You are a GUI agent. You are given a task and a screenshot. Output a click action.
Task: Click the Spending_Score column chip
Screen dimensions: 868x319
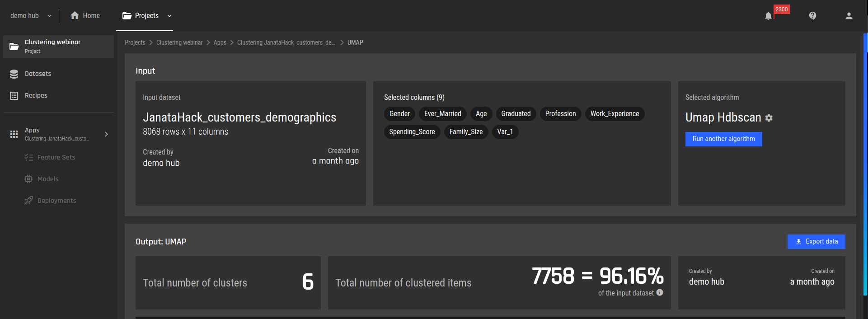(x=412, y=132)
